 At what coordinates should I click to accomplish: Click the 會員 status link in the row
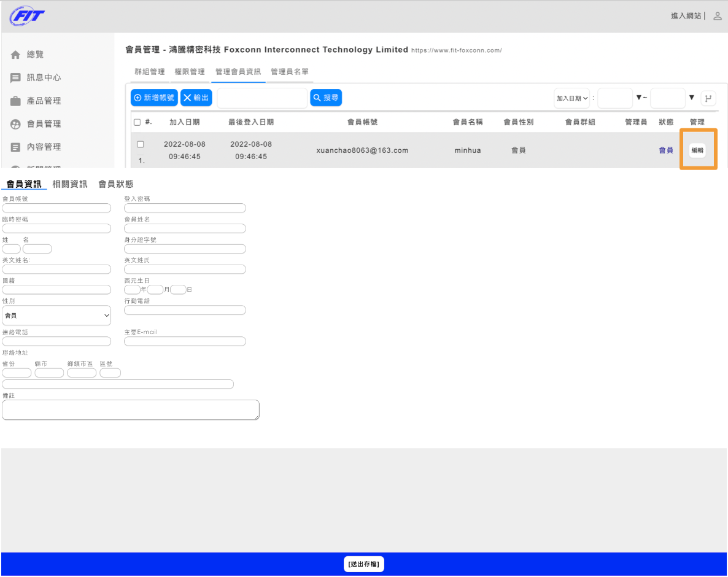[x=666, y=150]
